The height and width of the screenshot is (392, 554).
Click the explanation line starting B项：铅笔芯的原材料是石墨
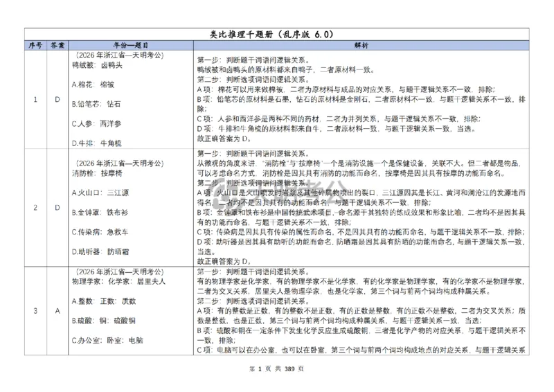coord(361,99)
